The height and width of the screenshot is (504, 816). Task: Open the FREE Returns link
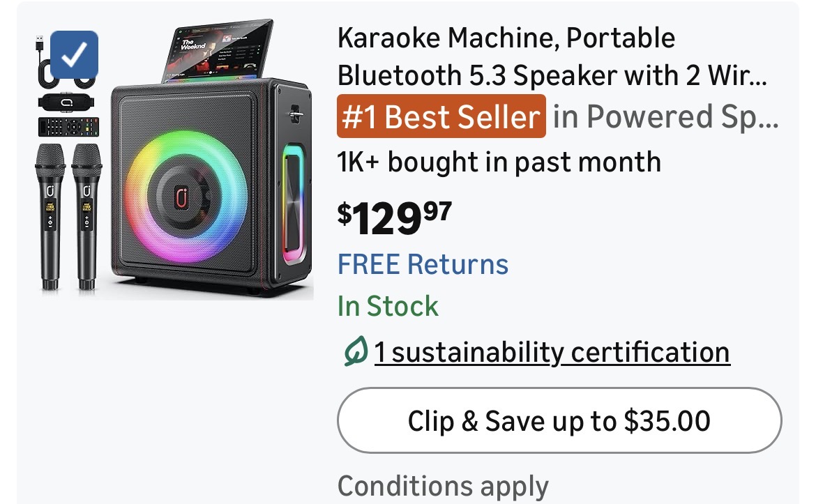click(x=423, y=265)
